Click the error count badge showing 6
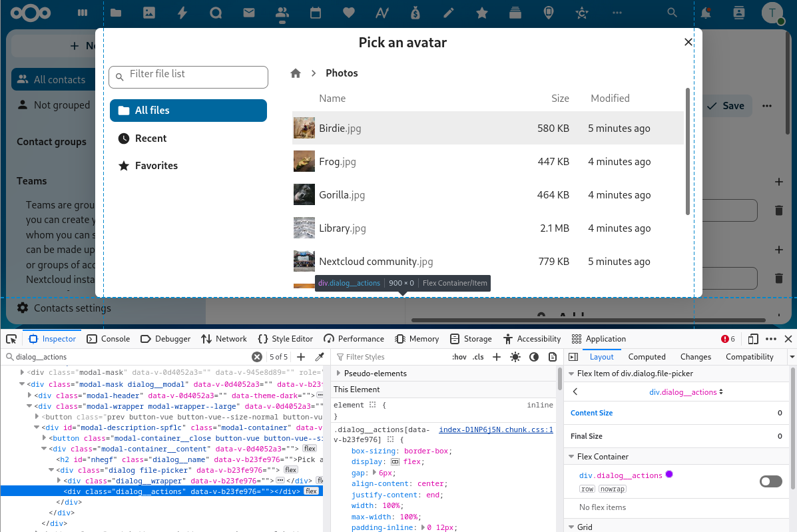Screen dimensions: 797x532 click(x=728, y=339)
